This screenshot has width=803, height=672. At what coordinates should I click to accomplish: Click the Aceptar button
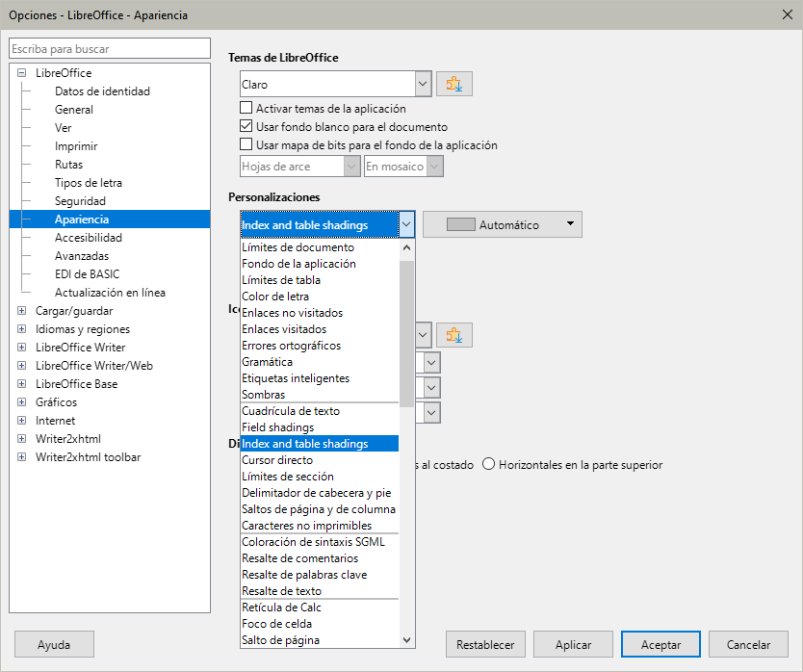(661, 645)
